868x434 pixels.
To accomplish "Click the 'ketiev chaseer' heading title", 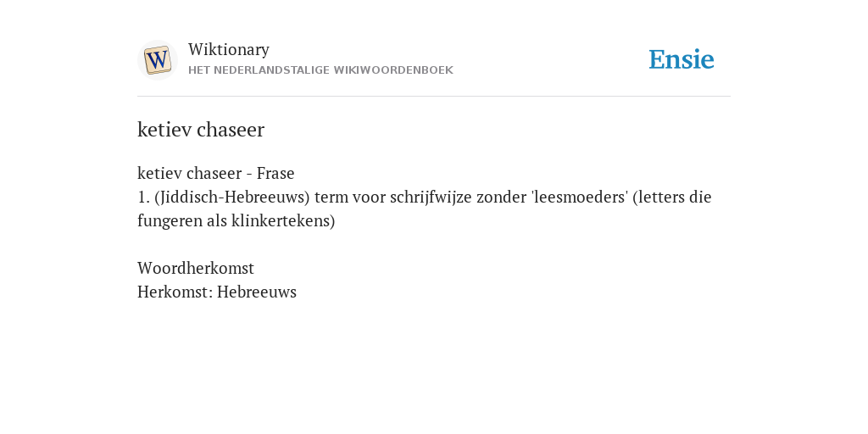I will pyautogui.click(x=201, y=130).
